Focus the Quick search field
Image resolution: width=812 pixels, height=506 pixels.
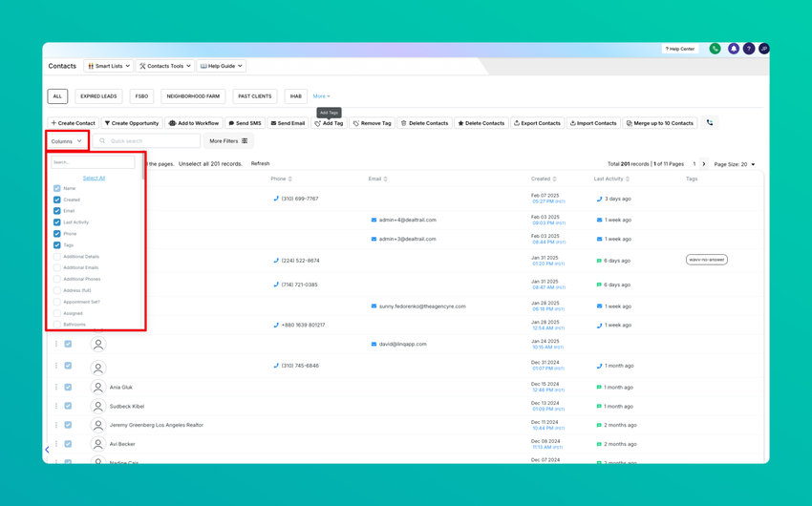tap(146, 140)
